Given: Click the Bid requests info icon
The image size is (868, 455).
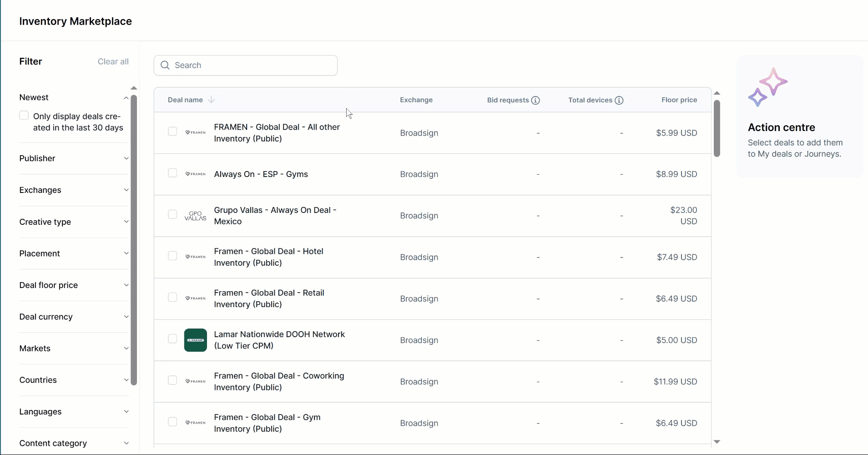Looking at the screenshot, I should 535,100.
